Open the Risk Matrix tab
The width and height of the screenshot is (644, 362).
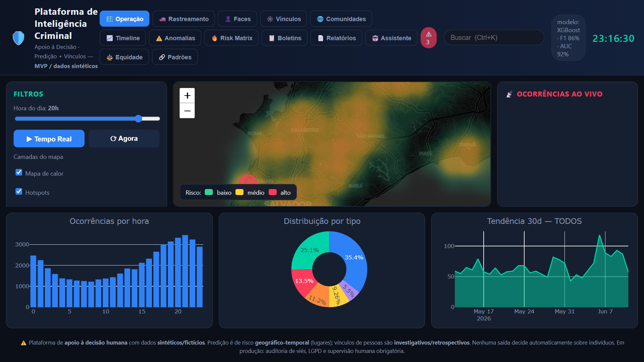231,38
